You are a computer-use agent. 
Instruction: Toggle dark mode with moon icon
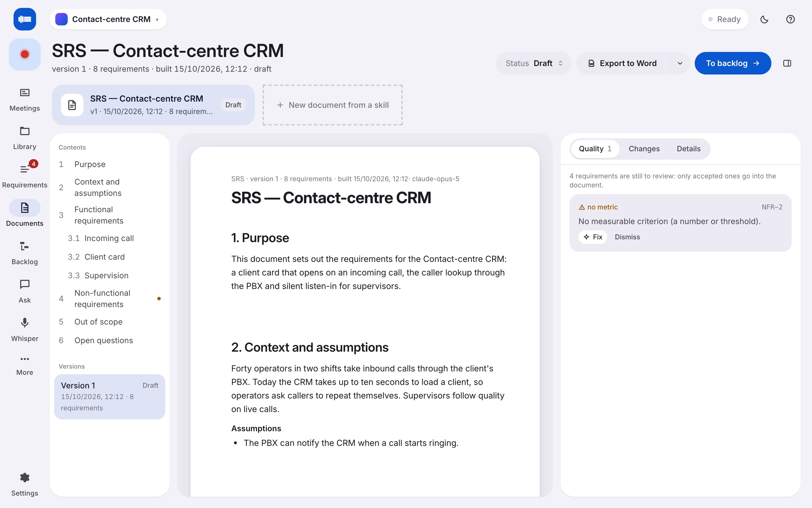[764, 19]
